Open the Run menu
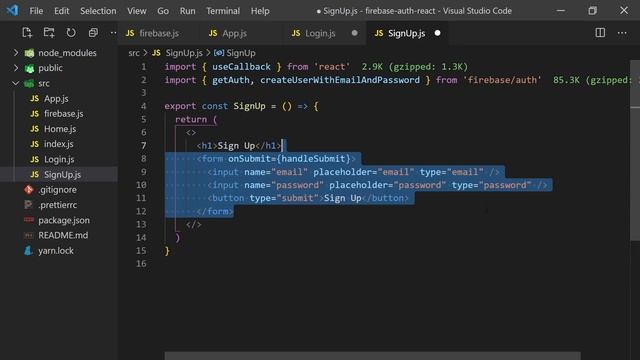The image size is (640, 360). coord(187,11)
